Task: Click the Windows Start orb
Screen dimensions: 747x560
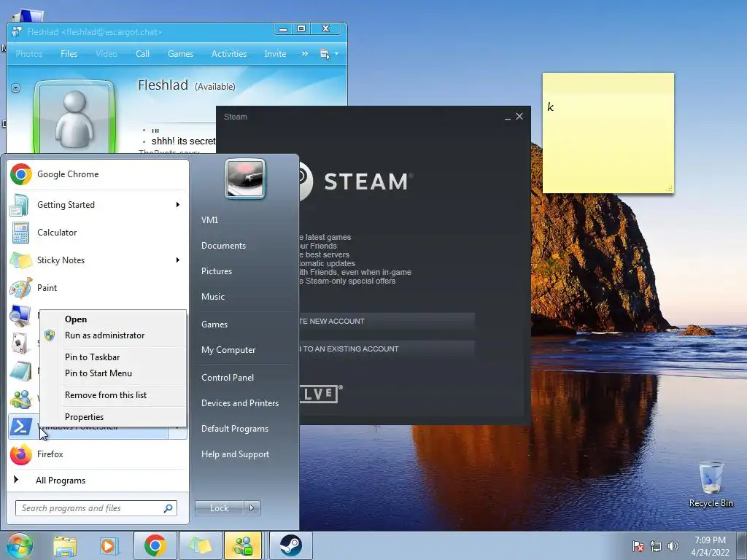Action: [x=19, y=545]
